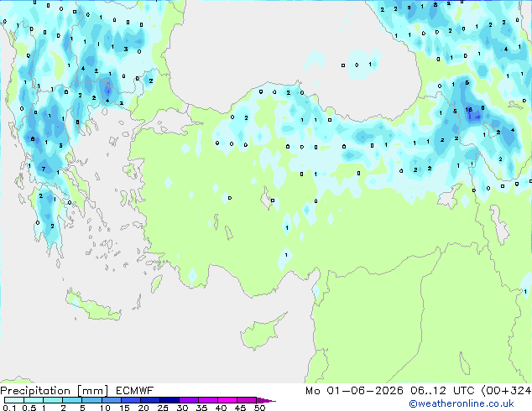Click the '35' legend scale label
This screenshot has width=532, height=411.
tap(201, 408)
